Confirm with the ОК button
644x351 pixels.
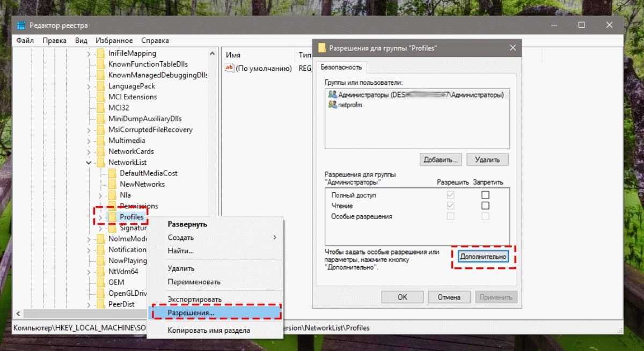click(x=402, y=297)
